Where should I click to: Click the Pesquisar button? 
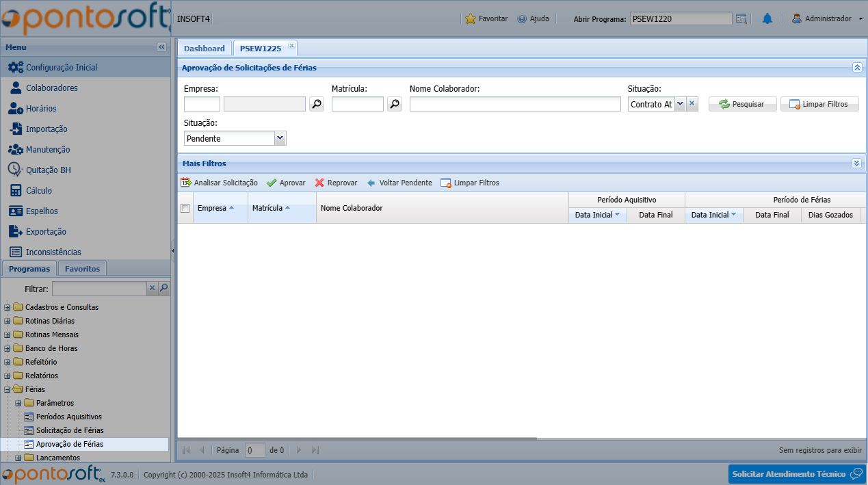(742, 104)
